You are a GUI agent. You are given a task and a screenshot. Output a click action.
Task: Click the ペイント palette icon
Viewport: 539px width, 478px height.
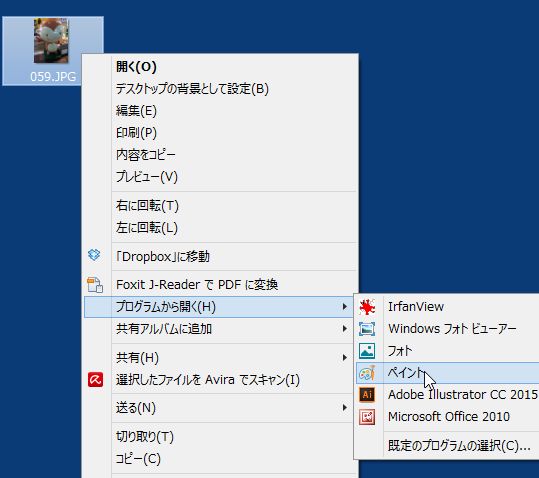click(367, 373)
